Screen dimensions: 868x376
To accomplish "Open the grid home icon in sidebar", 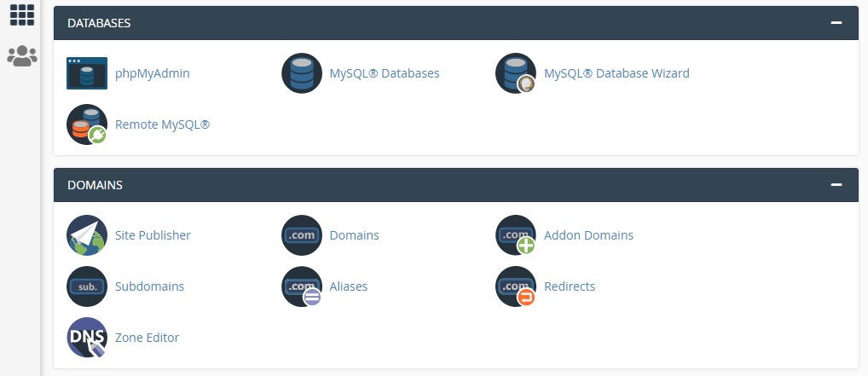I will click(21, 14).
